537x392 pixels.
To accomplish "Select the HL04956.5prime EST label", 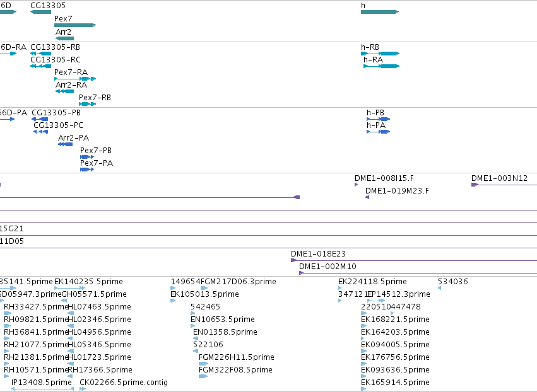I will pos(99,332).
